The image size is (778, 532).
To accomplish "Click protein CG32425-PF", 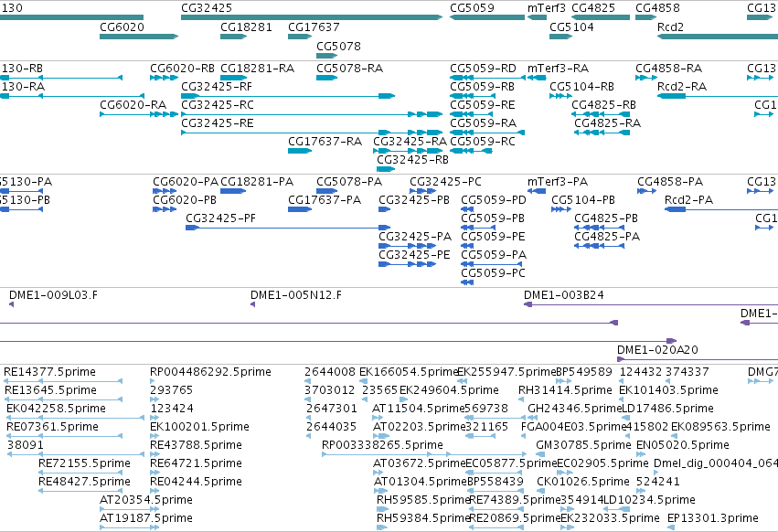I will pyautogui.click(x=221, y=218).
